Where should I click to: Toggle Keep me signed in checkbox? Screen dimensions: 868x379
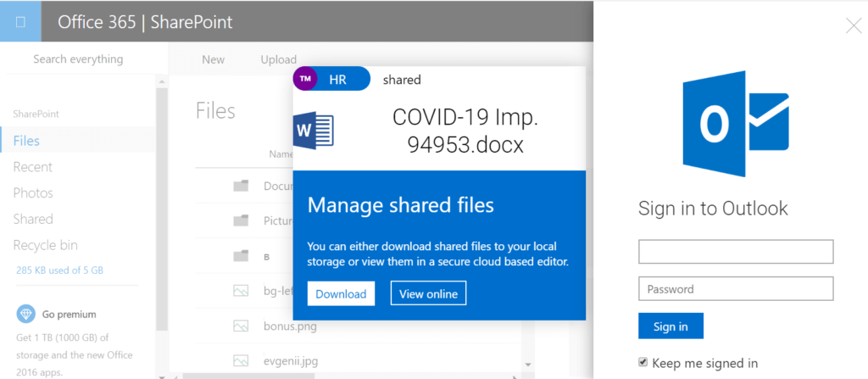[643, 362]
